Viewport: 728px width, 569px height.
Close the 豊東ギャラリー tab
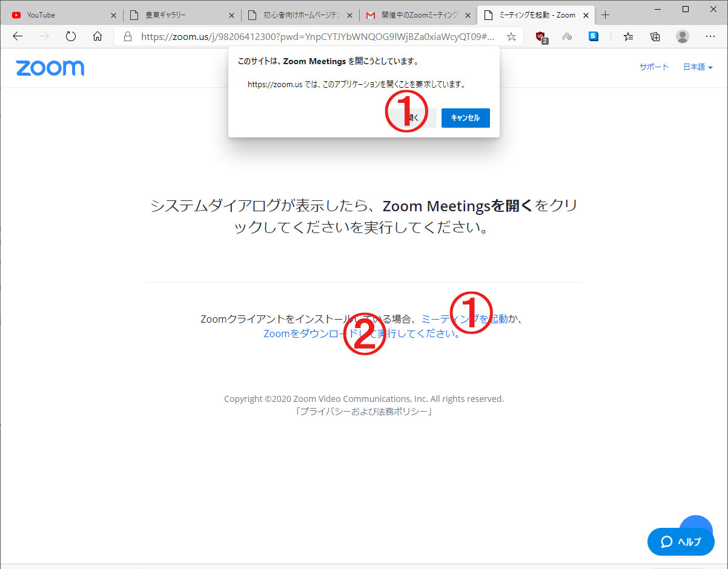pos(231,15)
